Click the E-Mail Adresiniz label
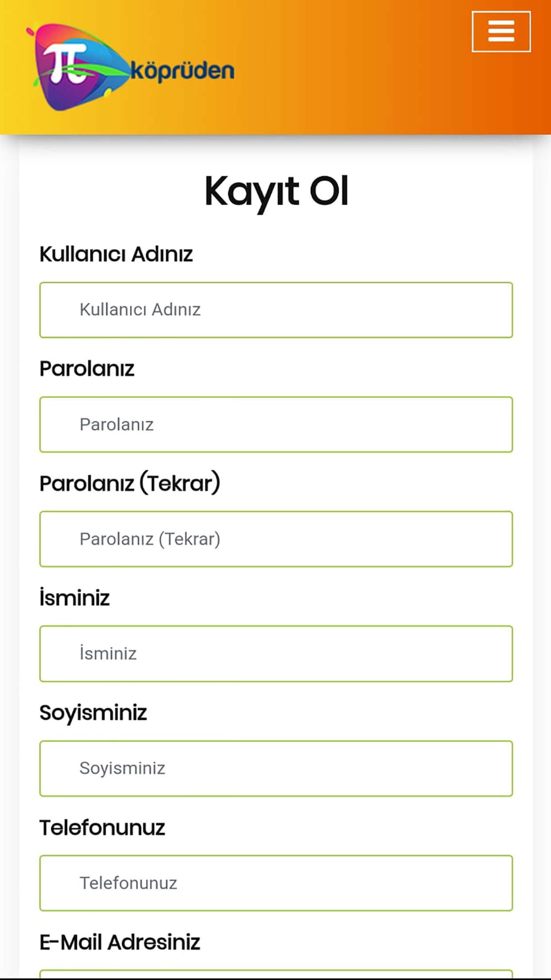The width and height of the screenshot is (551, 980). click(x=120, y=943)
